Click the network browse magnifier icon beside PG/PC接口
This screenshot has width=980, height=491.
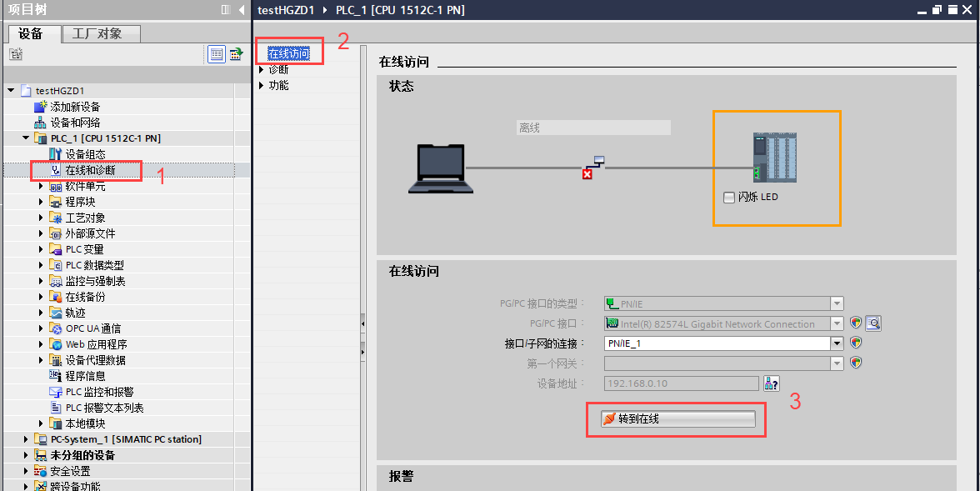pos(873,323)
